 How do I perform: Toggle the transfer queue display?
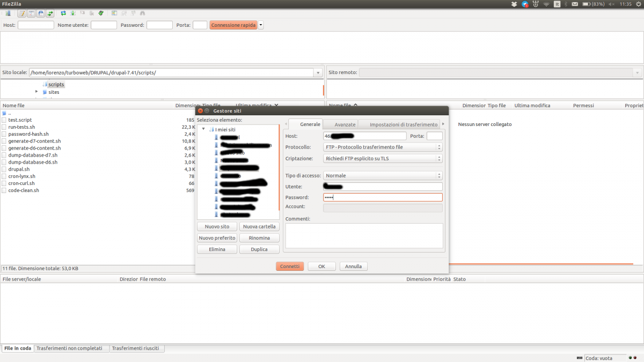click(50, 13)
